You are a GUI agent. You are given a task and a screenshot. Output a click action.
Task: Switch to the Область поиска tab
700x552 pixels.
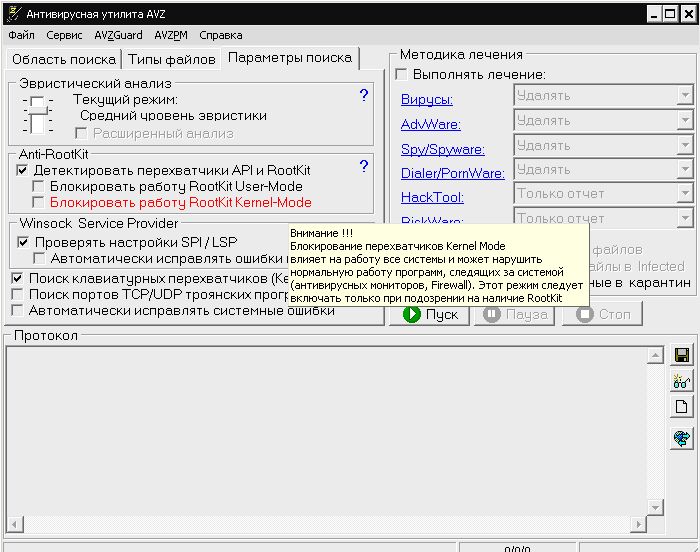[64, 59]
